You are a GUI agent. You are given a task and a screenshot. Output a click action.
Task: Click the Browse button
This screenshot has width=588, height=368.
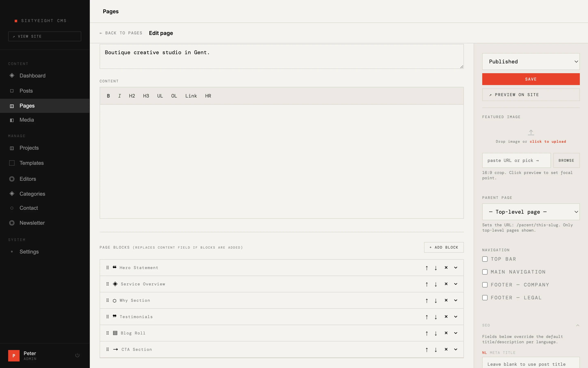566,160
